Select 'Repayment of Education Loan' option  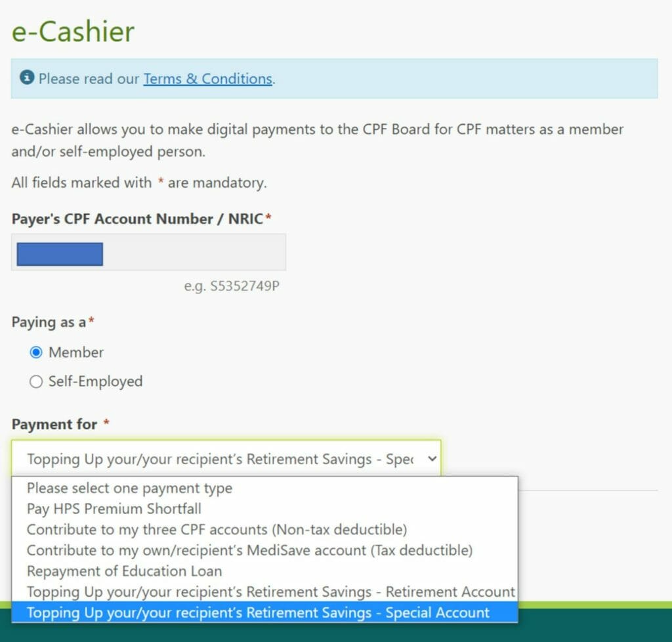[124, 571]
